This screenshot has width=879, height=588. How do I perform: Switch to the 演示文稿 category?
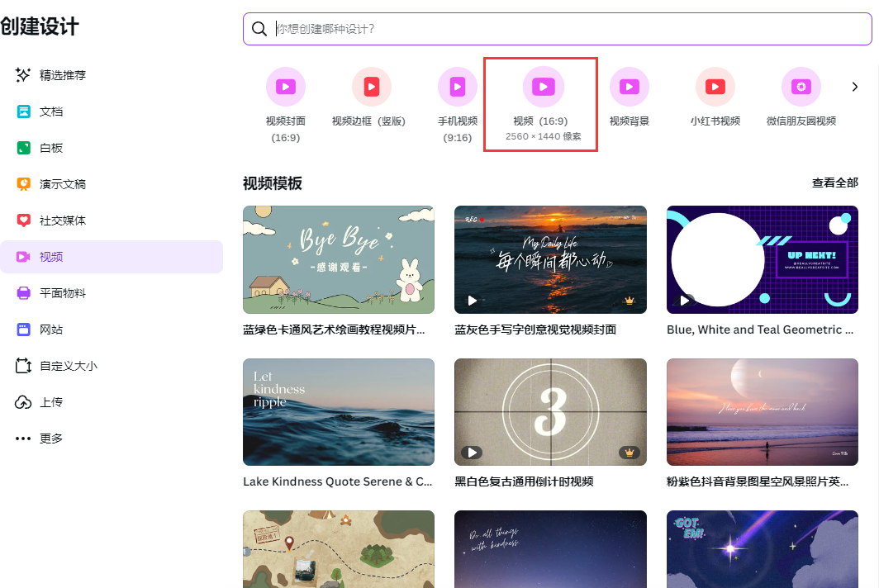pyautogui.click(x=62, y=184)
